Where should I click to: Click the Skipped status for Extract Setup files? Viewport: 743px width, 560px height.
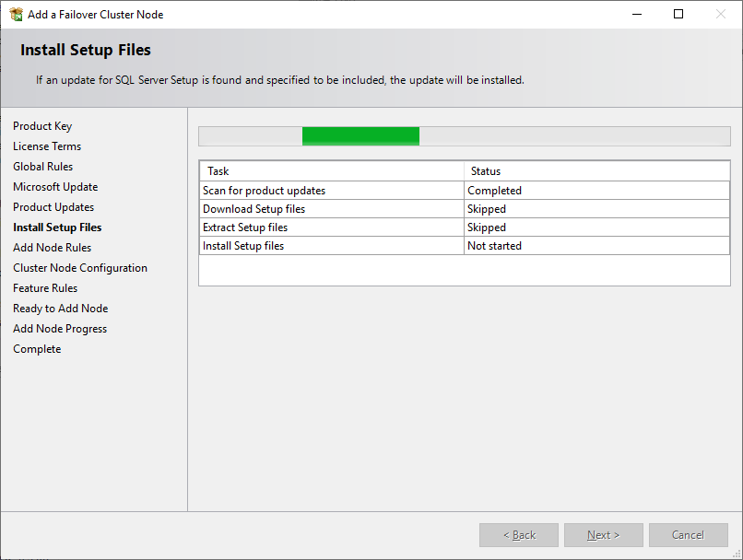coord(596,227)
